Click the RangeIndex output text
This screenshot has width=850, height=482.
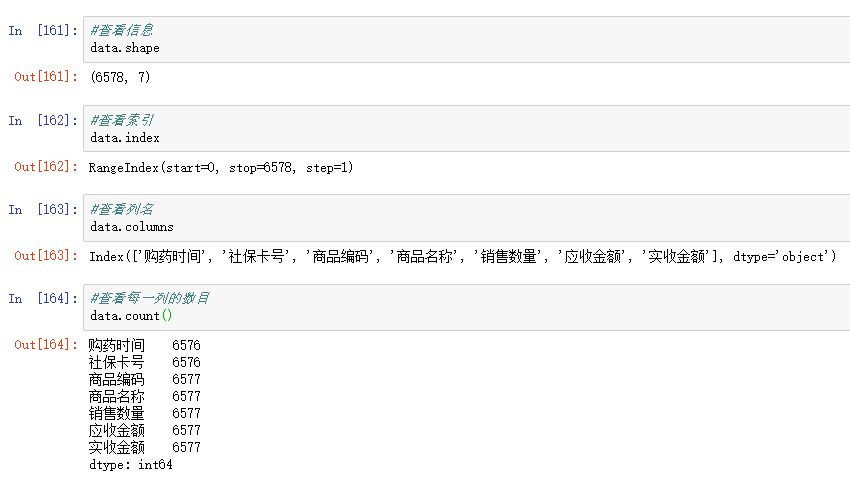[221, 168]
